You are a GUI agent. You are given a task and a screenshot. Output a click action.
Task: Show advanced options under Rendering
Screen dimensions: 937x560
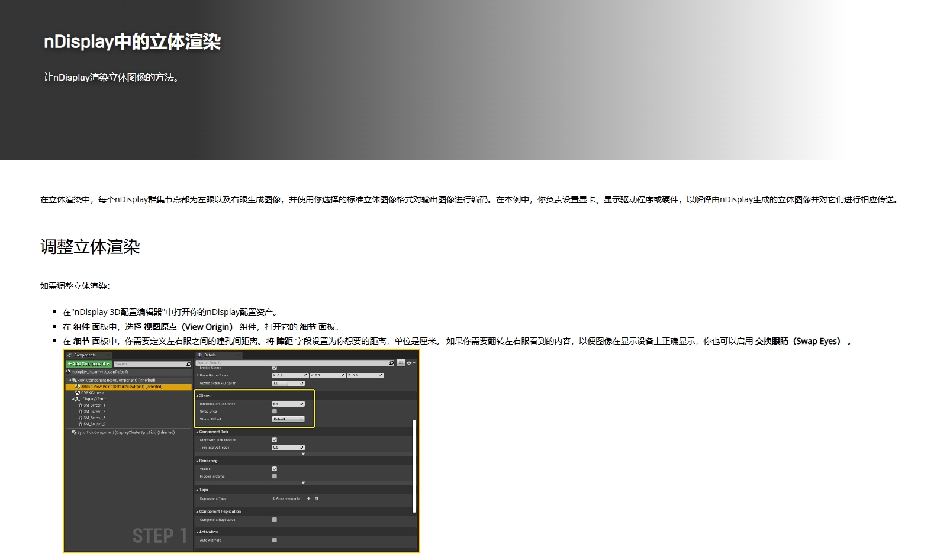tap(303, 482)
